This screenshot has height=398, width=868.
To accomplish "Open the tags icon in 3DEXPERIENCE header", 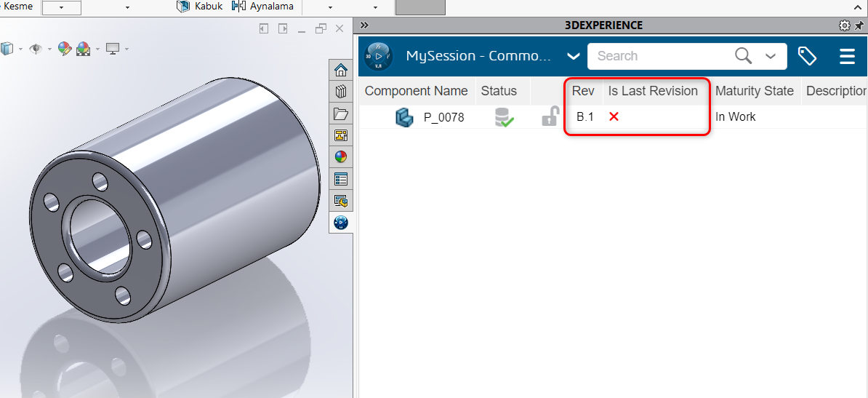I will (807, 56).
